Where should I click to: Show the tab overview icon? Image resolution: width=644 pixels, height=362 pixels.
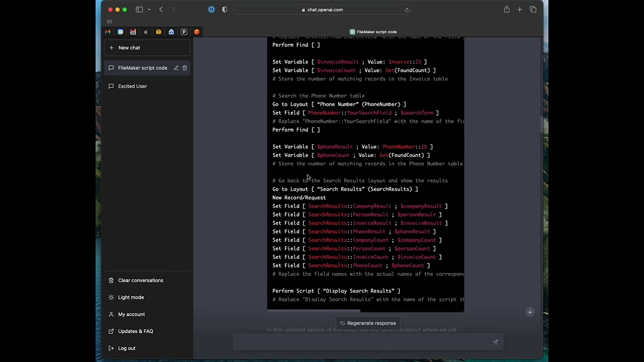click(x=533, y=10)
